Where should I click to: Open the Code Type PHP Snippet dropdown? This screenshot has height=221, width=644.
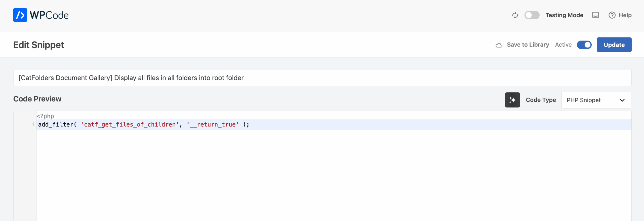[x=596, y=100]
